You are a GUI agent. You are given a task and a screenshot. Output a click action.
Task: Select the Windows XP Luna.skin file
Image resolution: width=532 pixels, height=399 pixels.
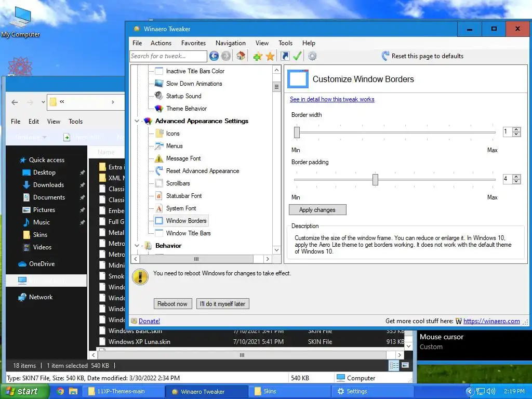(x=139, y=342)
